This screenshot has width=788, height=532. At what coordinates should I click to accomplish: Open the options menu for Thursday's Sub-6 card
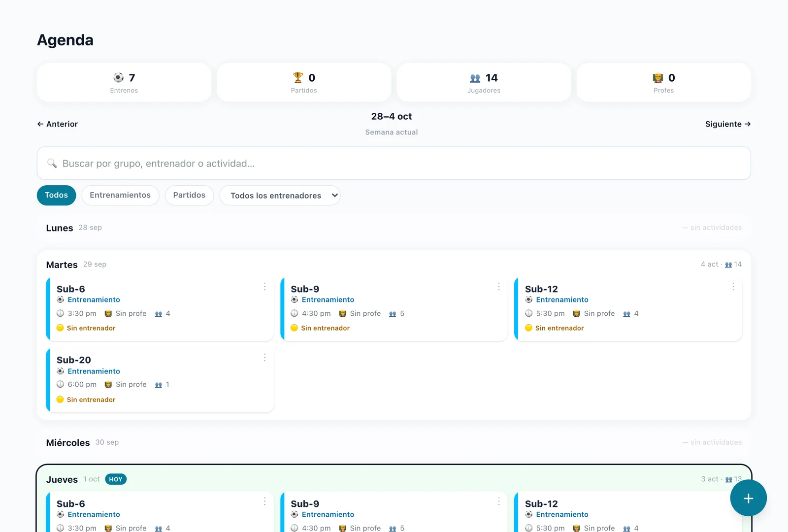click(x=264, y=501)
